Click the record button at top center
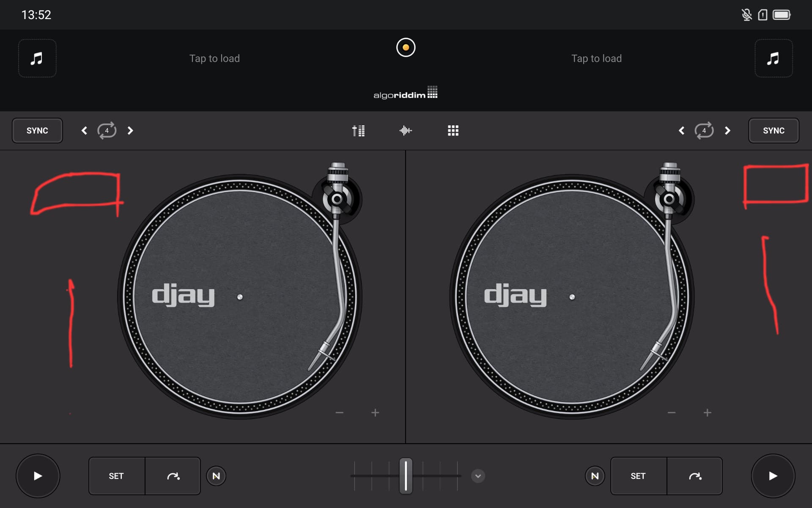 click(406, 47)
